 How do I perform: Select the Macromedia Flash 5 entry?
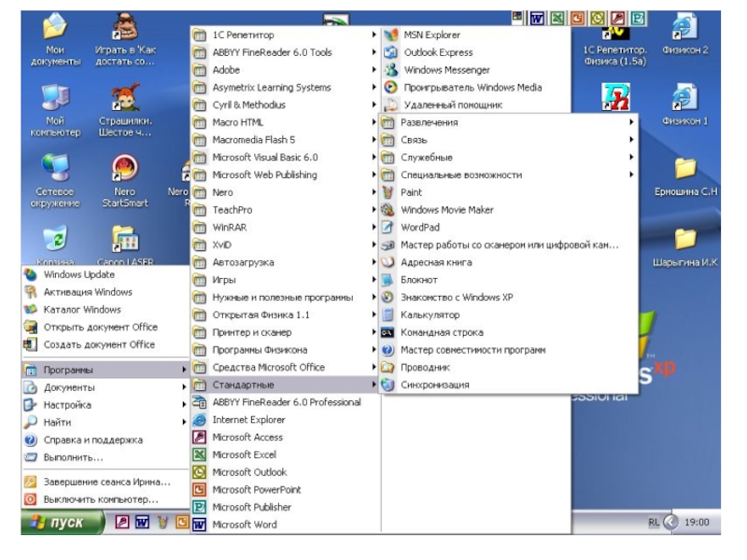click(285, 140)
